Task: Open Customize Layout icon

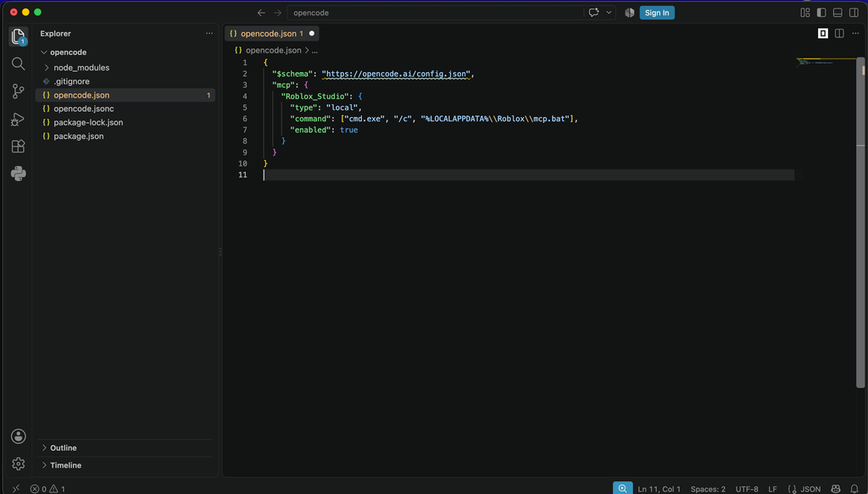Action: [x=805, y=13]
